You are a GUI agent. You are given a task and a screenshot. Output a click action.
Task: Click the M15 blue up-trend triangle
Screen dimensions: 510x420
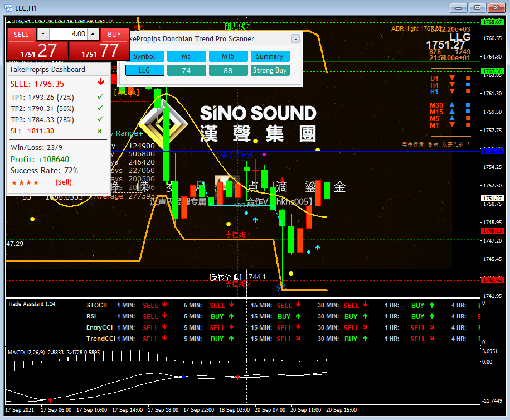coord(452,112)
